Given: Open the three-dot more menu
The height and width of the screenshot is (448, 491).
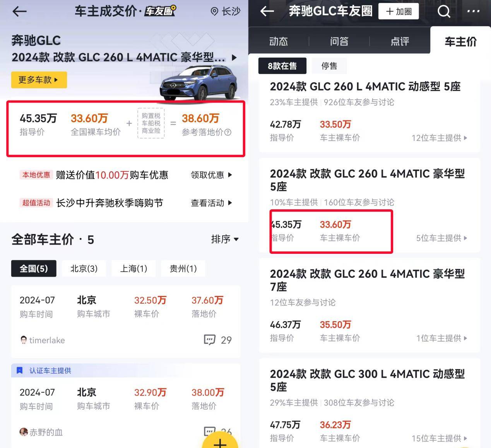Looking at the screenshot, I should click(x=473, y=11).
